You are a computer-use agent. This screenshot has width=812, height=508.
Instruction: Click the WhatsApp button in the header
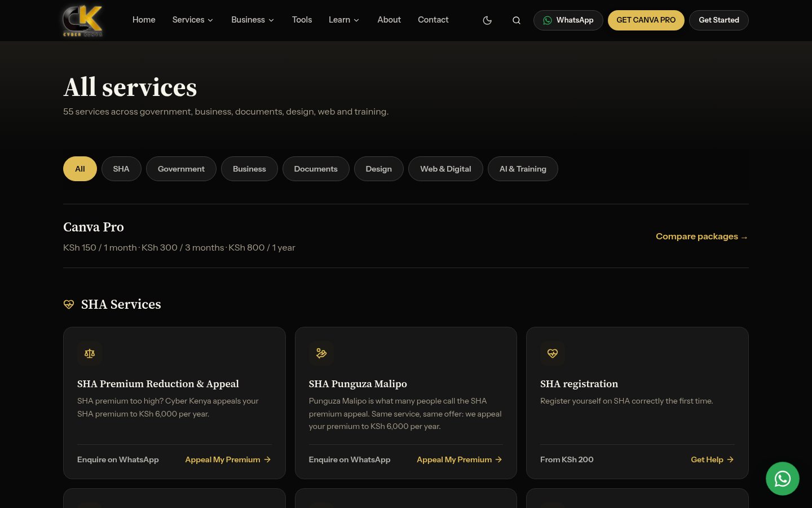(x=568, y=20)
